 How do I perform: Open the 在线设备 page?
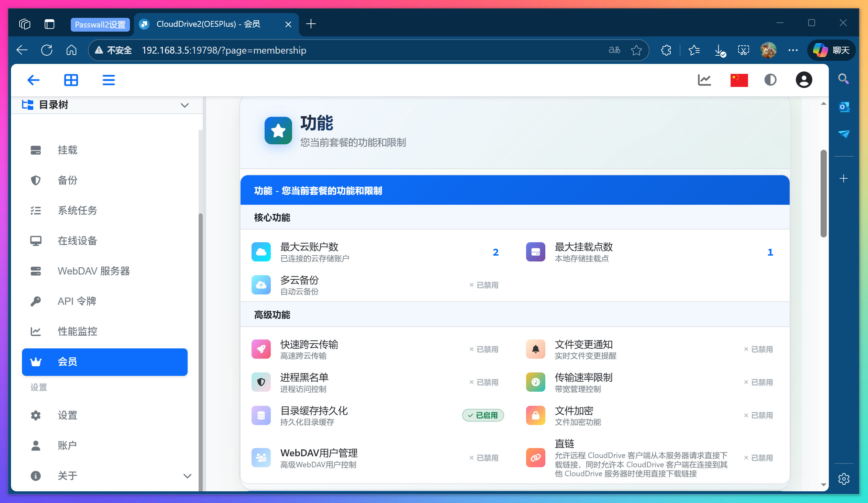77,241
